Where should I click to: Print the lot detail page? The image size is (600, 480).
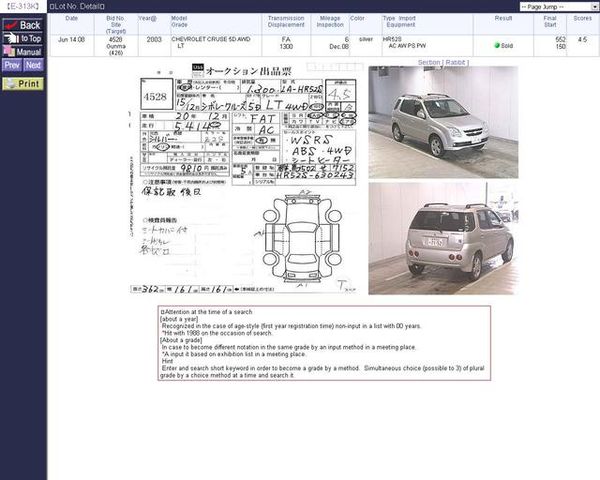coord(23,84)
